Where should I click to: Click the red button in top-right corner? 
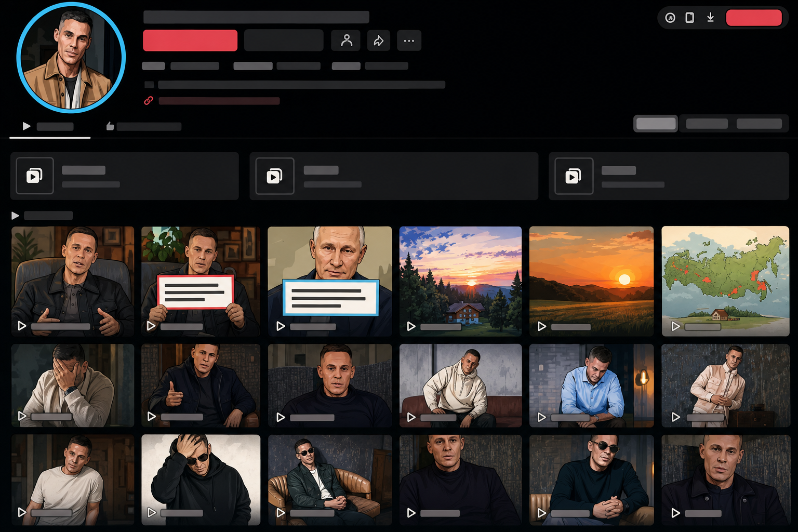point(753,18)
